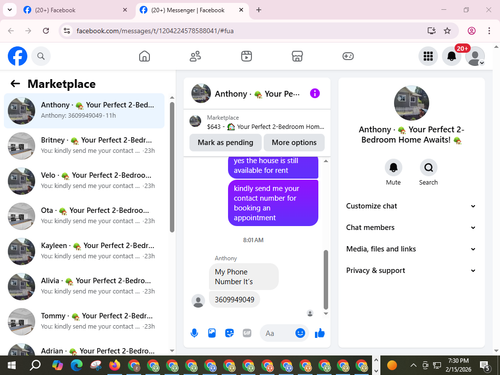Click phone number message 3609949049
The width and height of the screenshot is (500, 375).
coord(234,299)
